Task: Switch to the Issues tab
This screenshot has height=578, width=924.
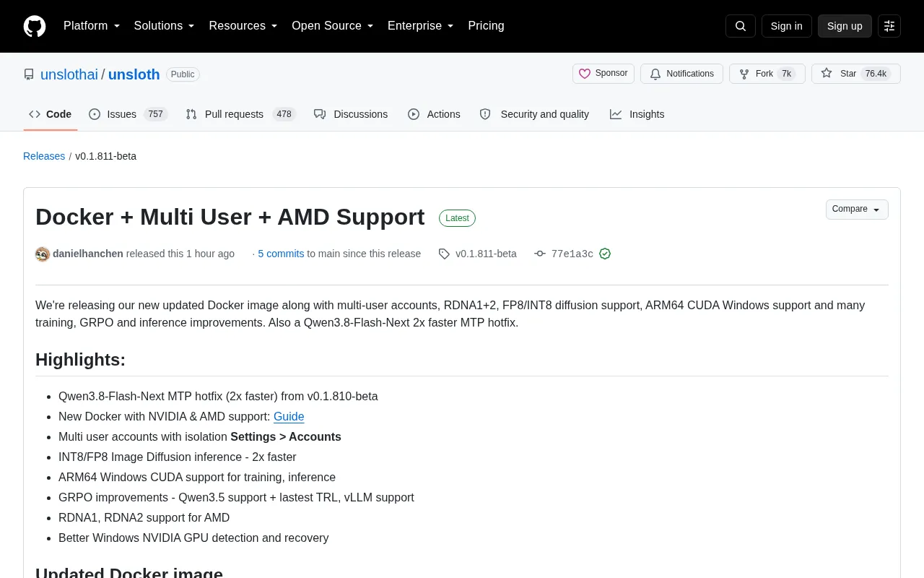Action: click(x=128, y=114)
